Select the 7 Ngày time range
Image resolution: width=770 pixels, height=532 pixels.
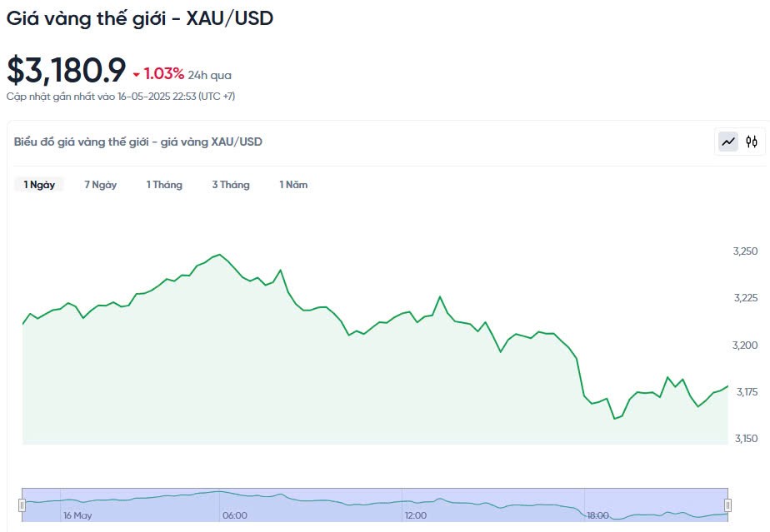100,185
